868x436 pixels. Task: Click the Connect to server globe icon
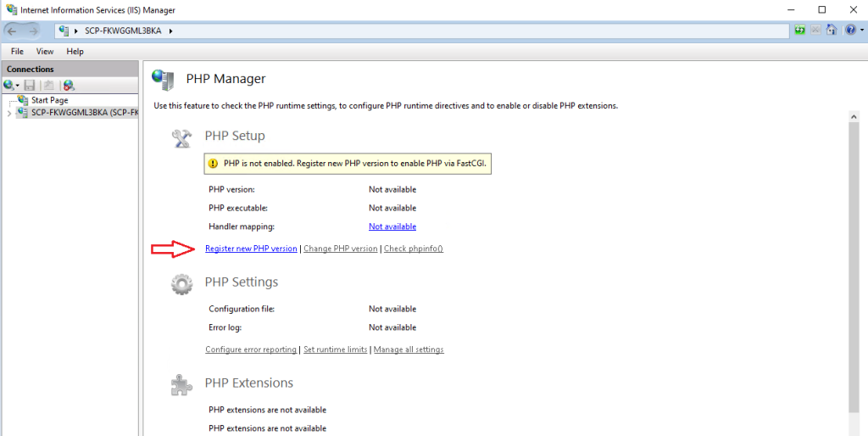8,86
